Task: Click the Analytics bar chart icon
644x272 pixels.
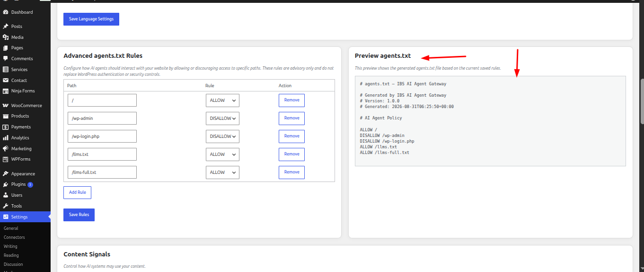Action: [6, 138]
